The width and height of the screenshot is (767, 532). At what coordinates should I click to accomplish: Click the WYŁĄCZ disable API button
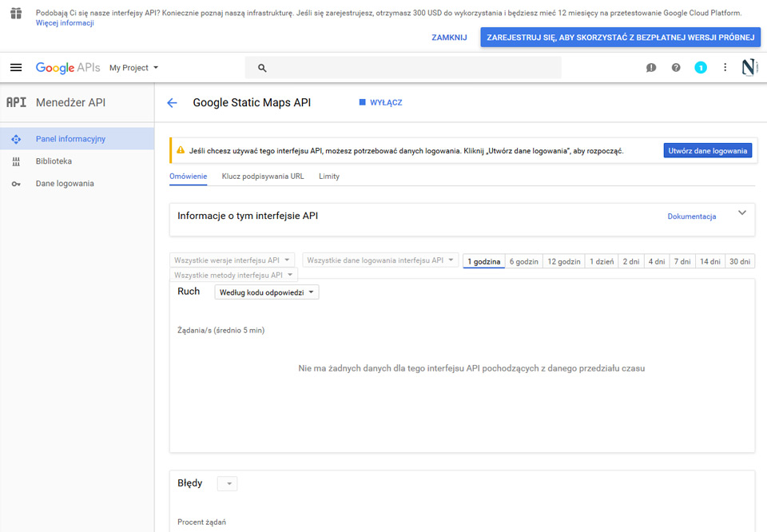tap(380, 102)
